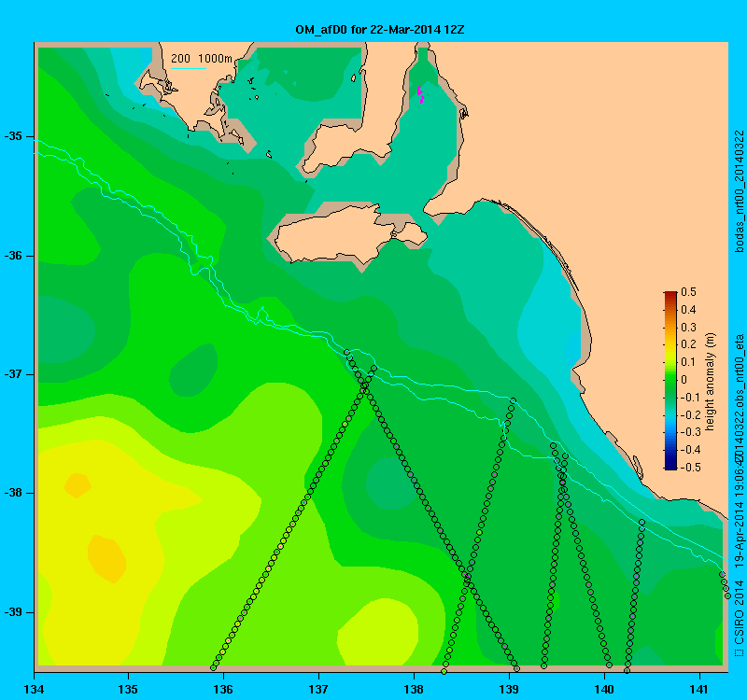Viewport: 747px width, 700px height.
Task: Click the colorbar tick label "-0.2"
Action: (x=690, y=414)
